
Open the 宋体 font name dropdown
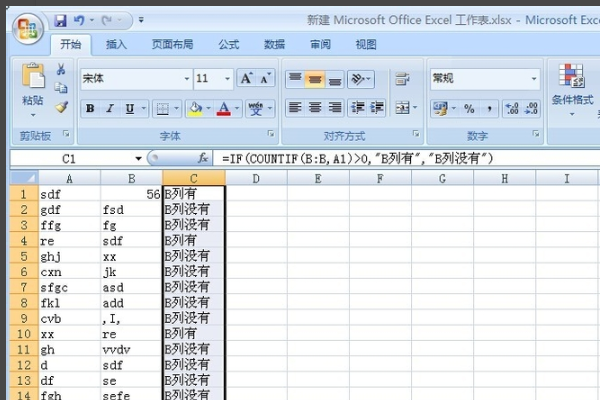coord(187,79)
